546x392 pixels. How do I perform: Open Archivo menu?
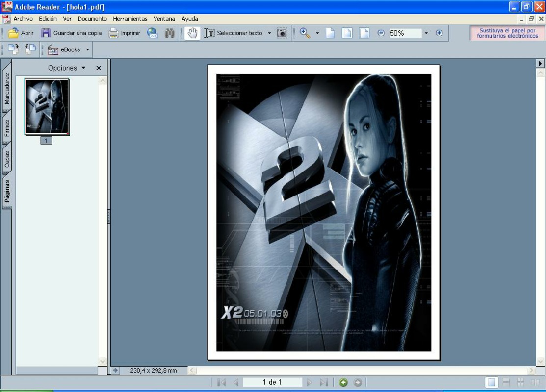[x=23, y=19]
